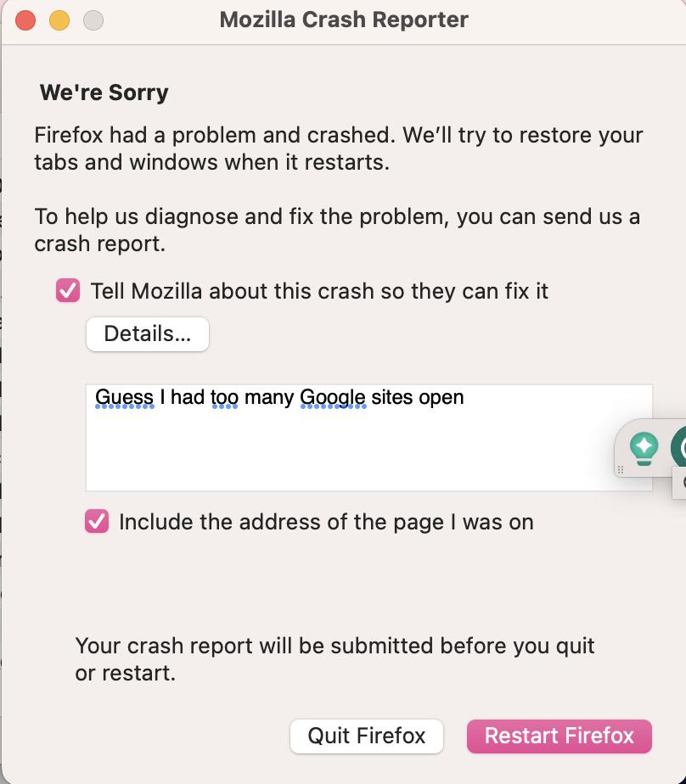
Task: Click the dotted drag handle on floating widget
Action: pos(621,469)
